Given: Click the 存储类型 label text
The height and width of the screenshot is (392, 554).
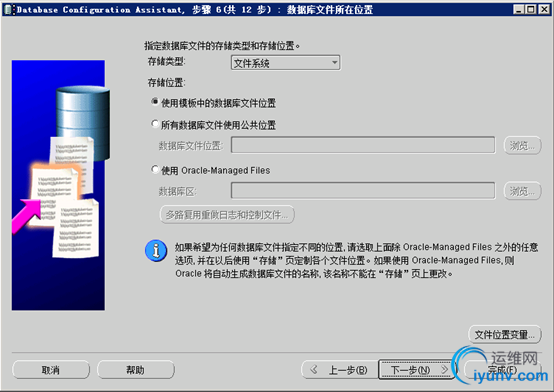Looking at the screenshot, I should 166,62.
